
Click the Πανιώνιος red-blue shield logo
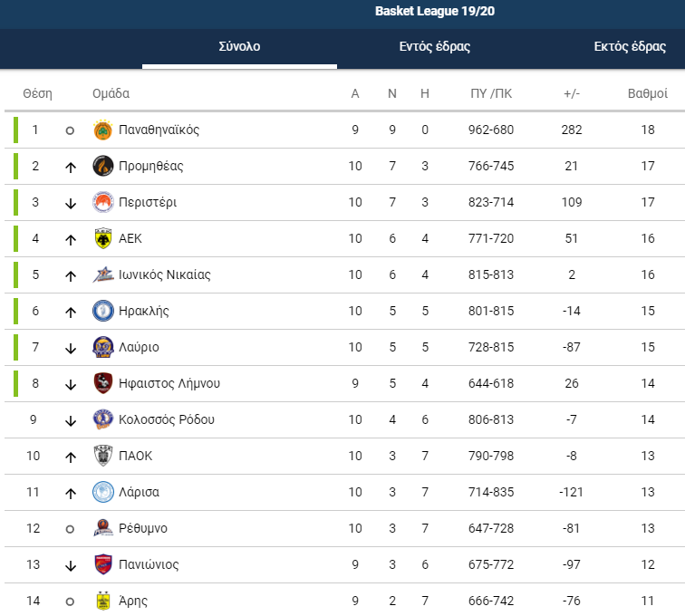pyautogui.click(x=103, y=565)
